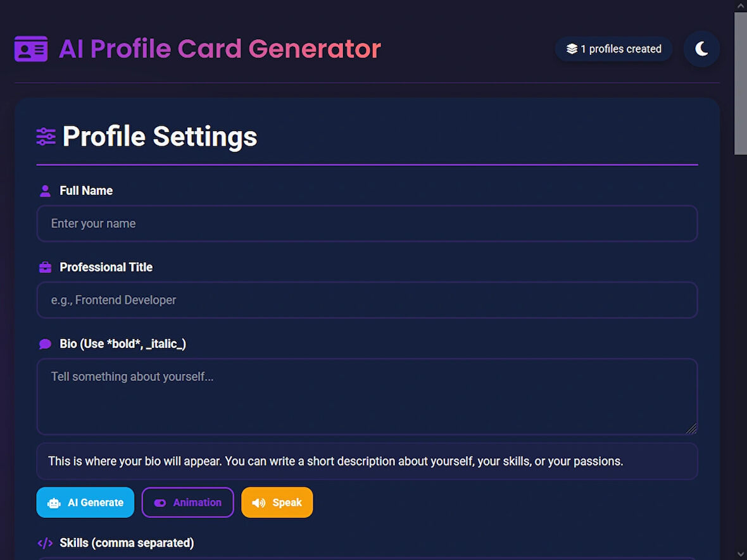The width and height of the screenshot is (747, 560).
Task: Click the bio preview text box
Action: coord(367,461)
